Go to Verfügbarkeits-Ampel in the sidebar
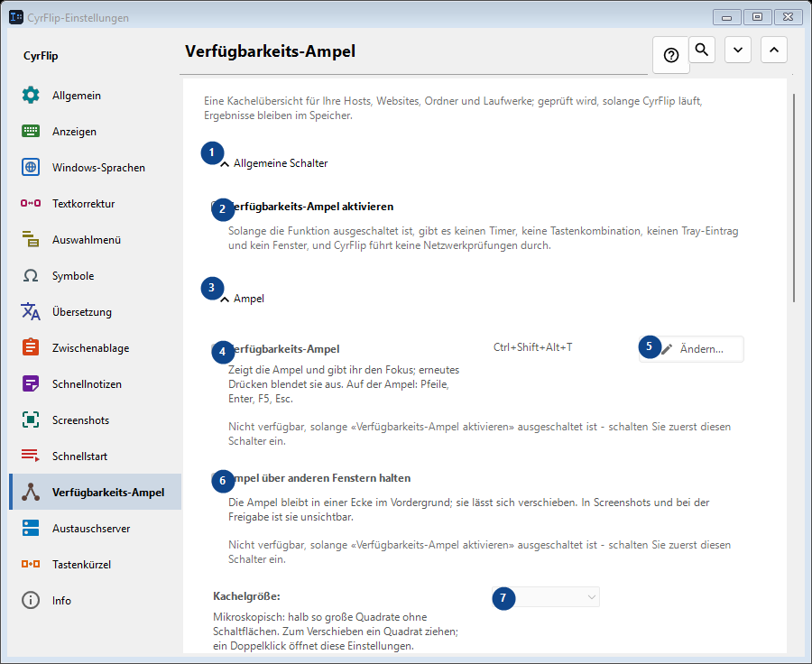The height and width of the screenshot is (664, 812). coord(96,492)
